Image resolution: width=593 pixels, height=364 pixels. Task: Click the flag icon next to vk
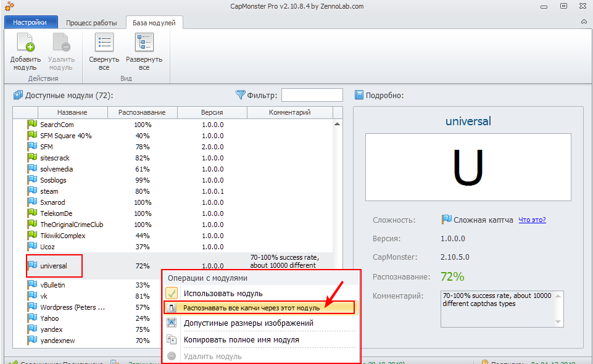32,296
